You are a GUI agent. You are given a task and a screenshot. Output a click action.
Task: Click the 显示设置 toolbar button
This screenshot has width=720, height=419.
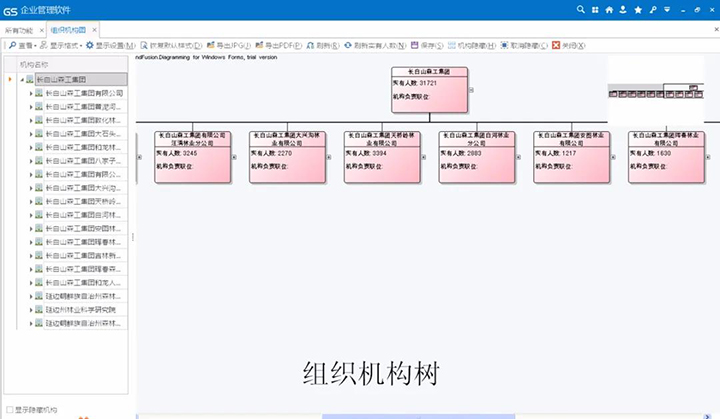point(110,45)
